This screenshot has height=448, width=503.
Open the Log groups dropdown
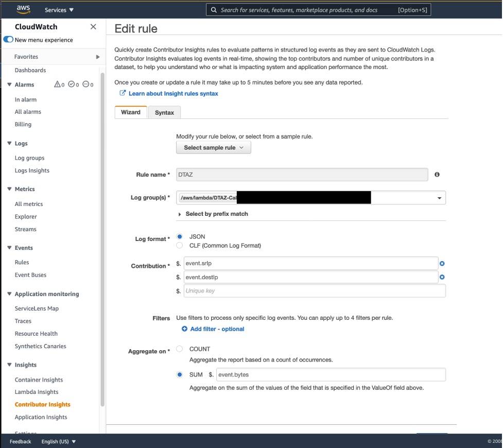(x=439, y=197)
